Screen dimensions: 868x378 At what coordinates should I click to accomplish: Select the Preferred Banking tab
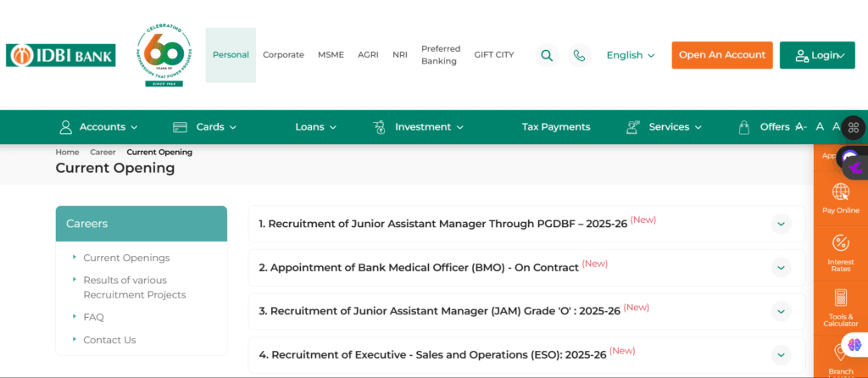441,55
